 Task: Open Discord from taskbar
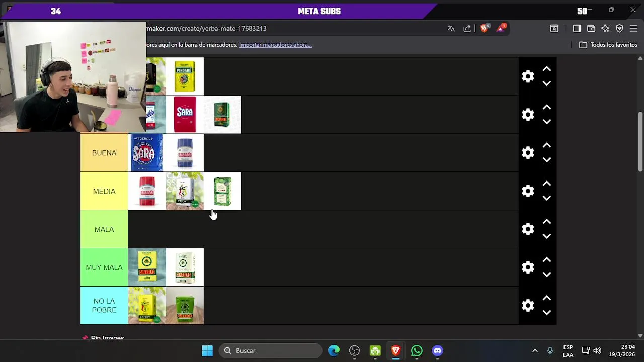coord(437,351)
